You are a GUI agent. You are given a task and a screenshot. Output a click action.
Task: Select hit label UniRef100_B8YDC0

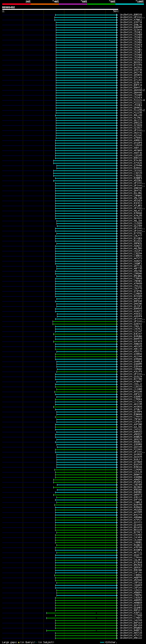pyautogui.click(x=131, y=63)
